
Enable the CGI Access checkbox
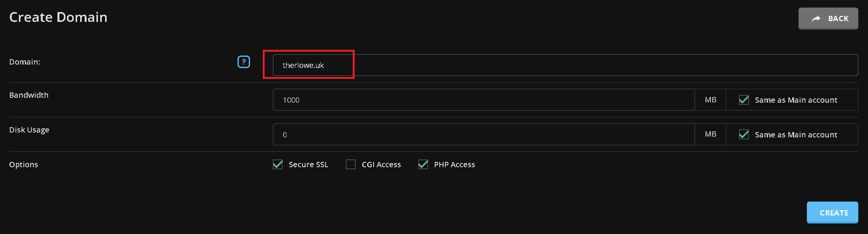tap(350, 165)
